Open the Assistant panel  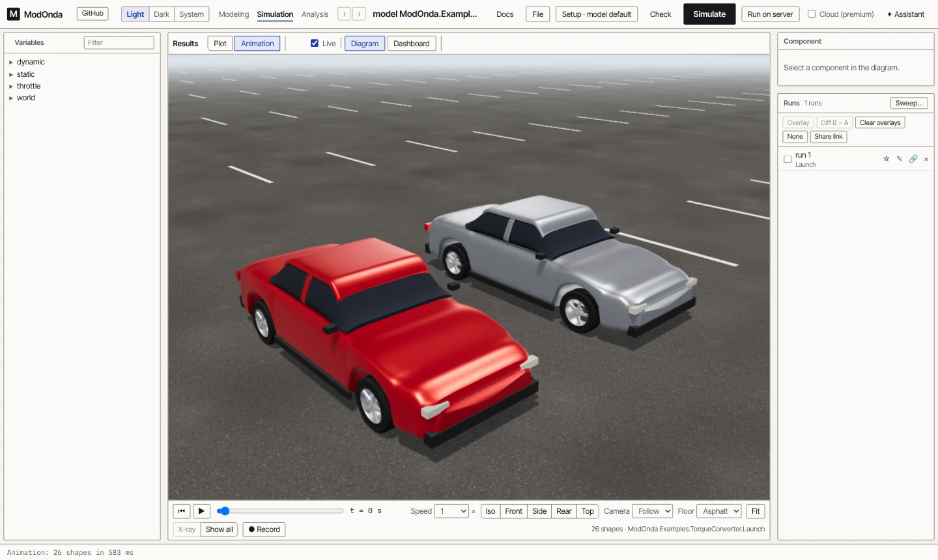tap(905, 14)
